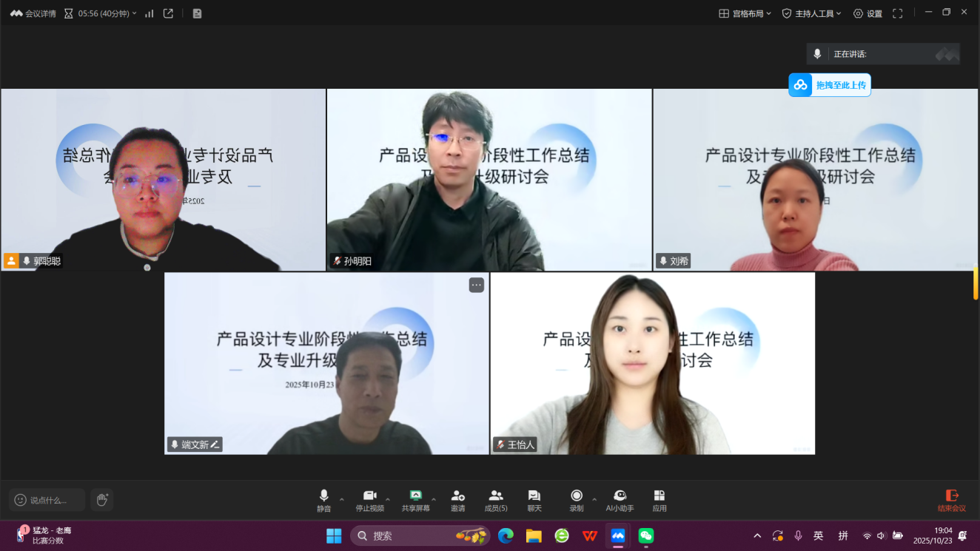Expand audio options arrow next to 静音
The image size is (980, 551).
(341, 499)
